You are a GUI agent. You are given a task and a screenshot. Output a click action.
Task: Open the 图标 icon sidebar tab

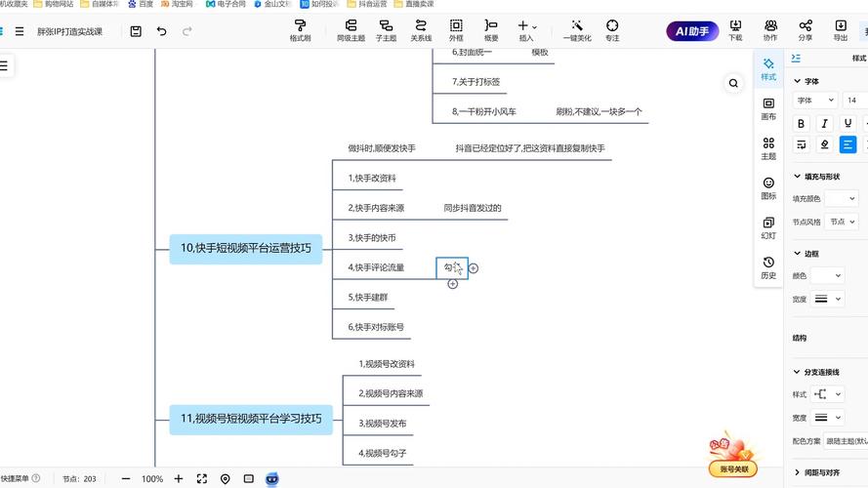(768, 188)
